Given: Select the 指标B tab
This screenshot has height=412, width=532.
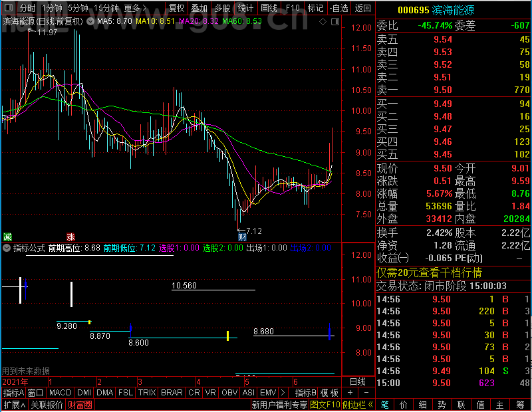Looking at the screenshot, I should (305, 393).
